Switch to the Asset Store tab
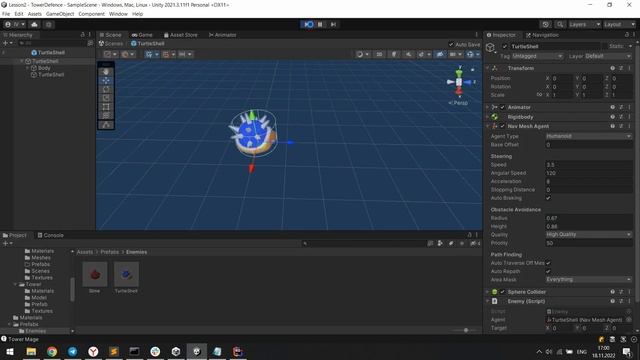 pos(180,35)
